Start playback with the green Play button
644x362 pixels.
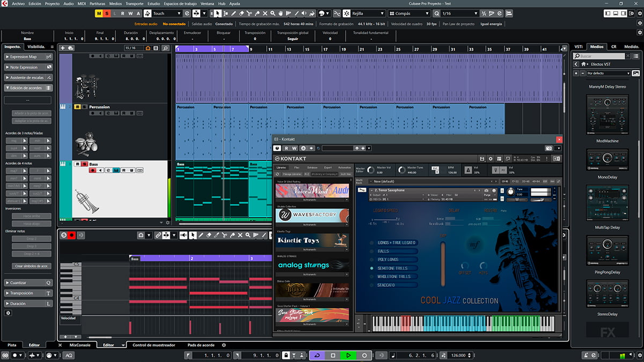coord(348,355)
